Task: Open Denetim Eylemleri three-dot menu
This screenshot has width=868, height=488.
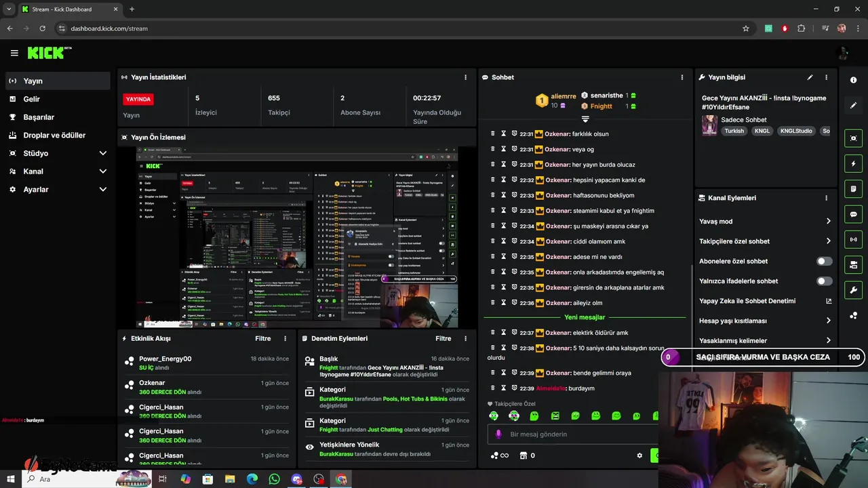Action: coord(465,338)
